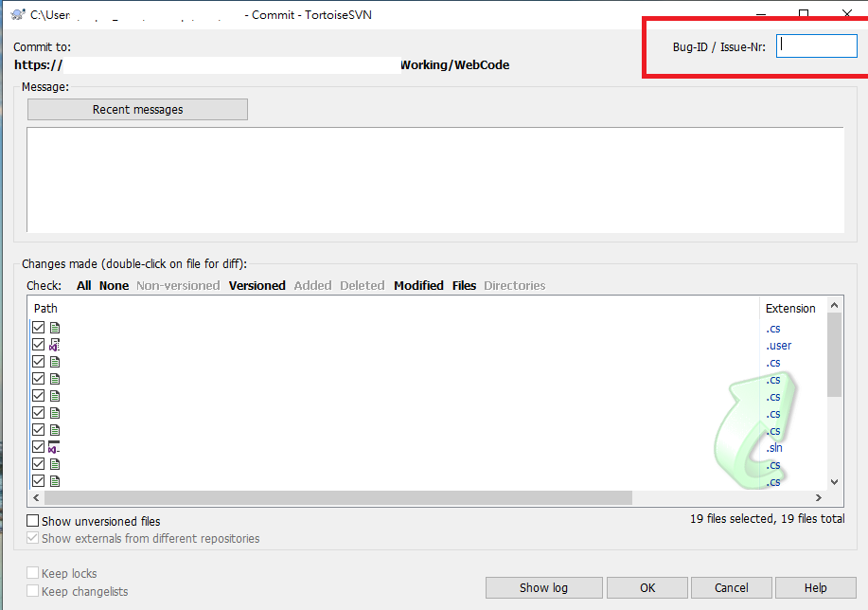The width and height of the screenshot is (868, 610).
Task: Click the horizontal scrollbar left arrow
Action: pos(36,497)
